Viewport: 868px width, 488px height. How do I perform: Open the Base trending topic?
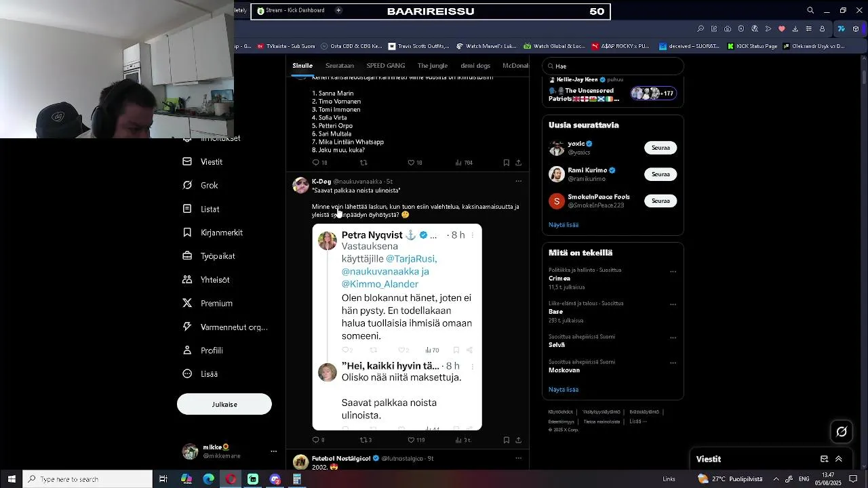pyautogui.click(x=556, y=312)
